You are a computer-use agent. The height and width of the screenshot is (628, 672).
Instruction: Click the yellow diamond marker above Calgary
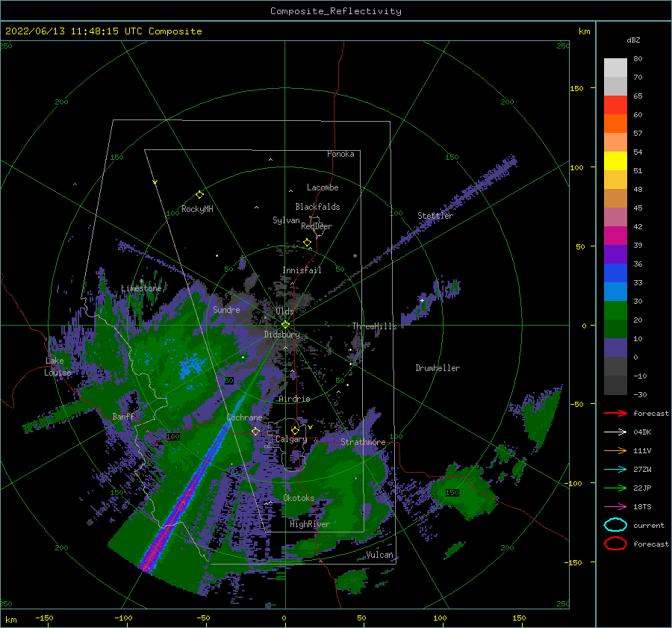point(295,430)
